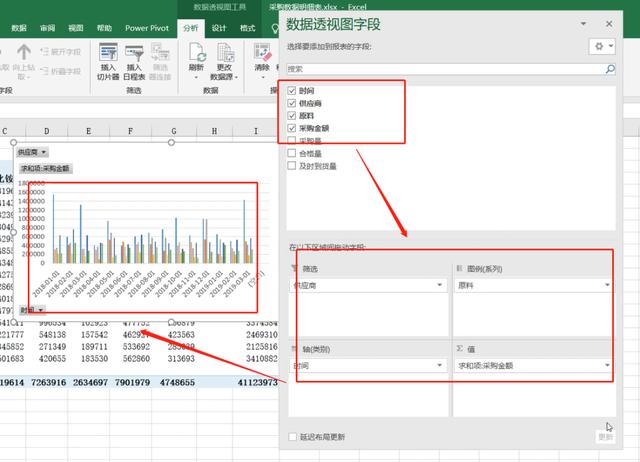The width and height of the screenshot is (640, 462).
Task: Select column F header
Action: pos(130,131)
